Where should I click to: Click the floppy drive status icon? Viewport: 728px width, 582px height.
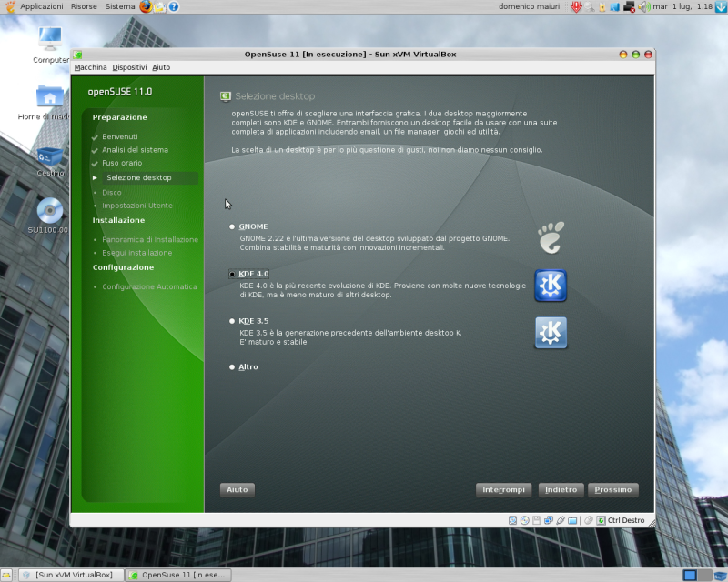536,520
